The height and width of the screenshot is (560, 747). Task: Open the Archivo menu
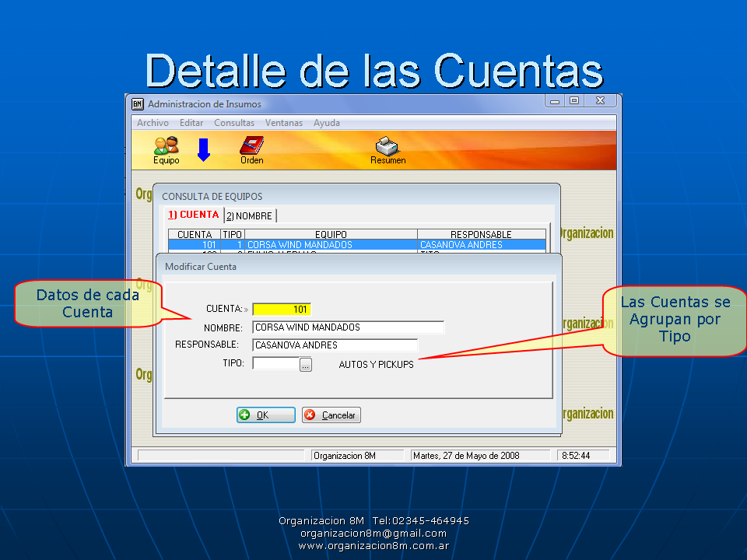click(153, 123)
